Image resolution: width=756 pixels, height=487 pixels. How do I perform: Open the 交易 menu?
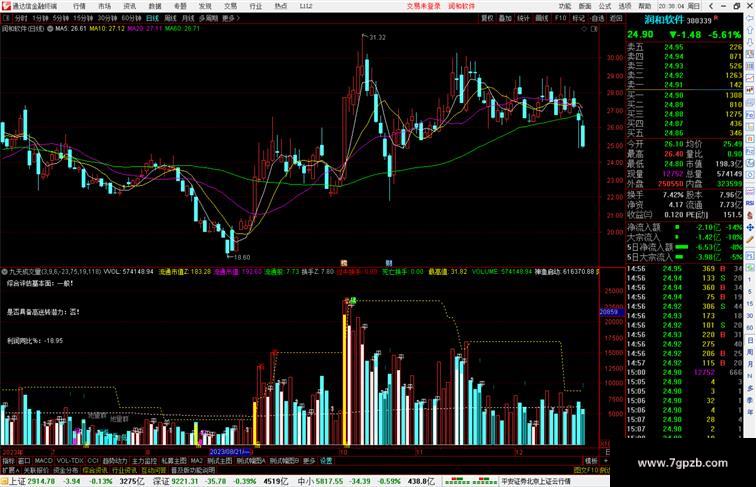coord(230,6)
